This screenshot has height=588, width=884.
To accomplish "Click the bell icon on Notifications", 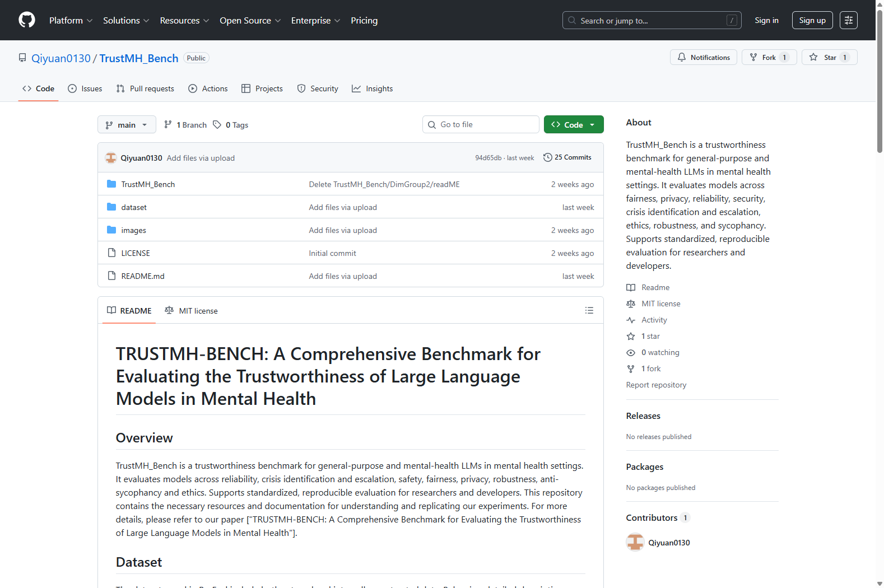I will 682,57.
